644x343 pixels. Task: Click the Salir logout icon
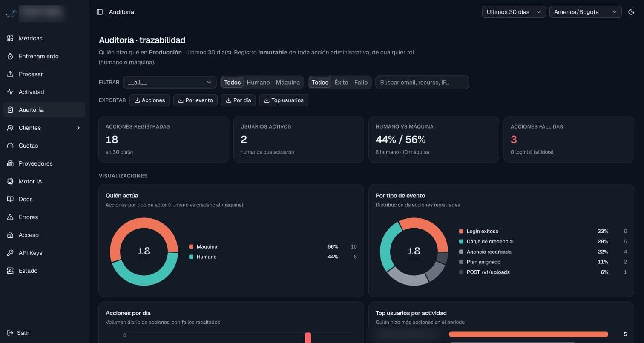tap(10, 333)
